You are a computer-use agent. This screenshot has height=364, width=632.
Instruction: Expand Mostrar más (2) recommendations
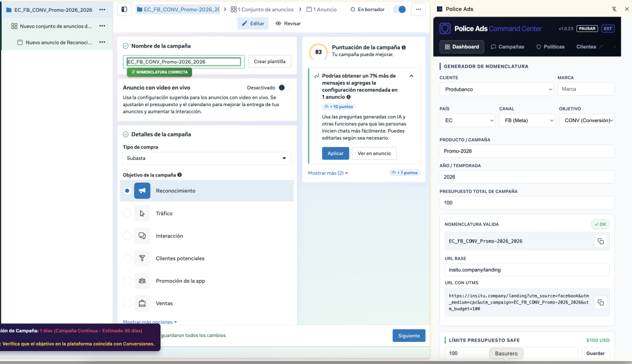(328, 173)
